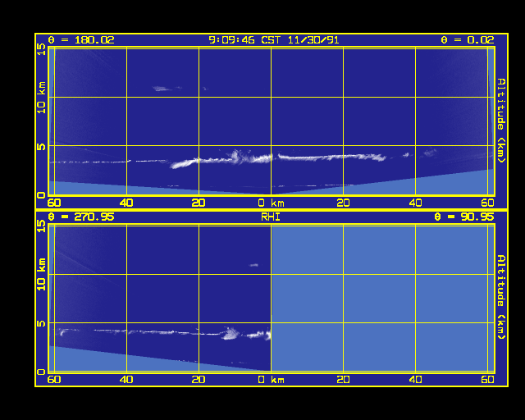Click the right 60 range label of upper panel
The image size is (525, 420).
[x=488, y=203]
